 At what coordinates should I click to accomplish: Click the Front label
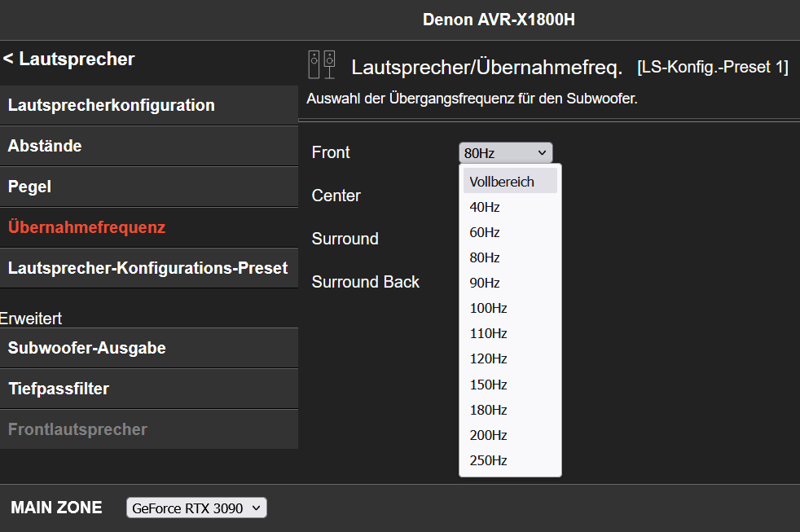331,152
